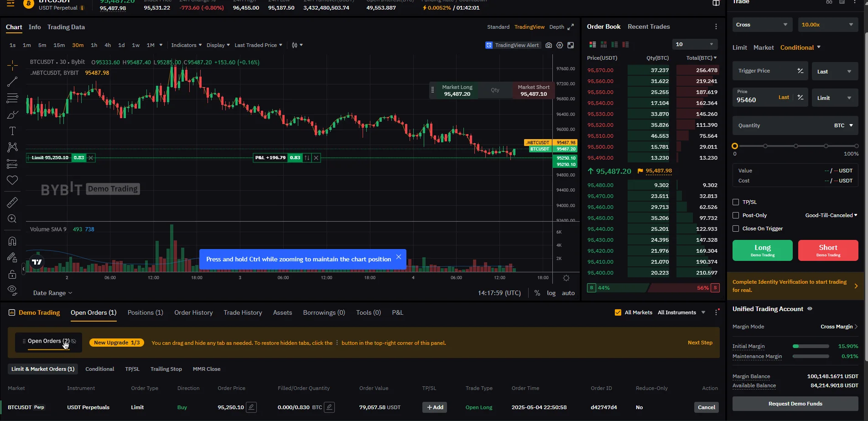Select the trend line drawing tool

[12, 82]
